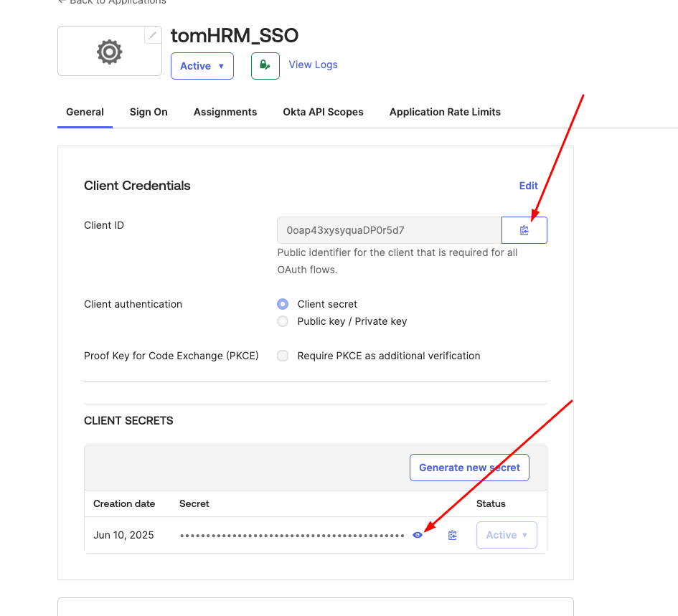Click the Creation date column header
The width and height of the screenshot is (678, 616).
[x=124, y=503]
